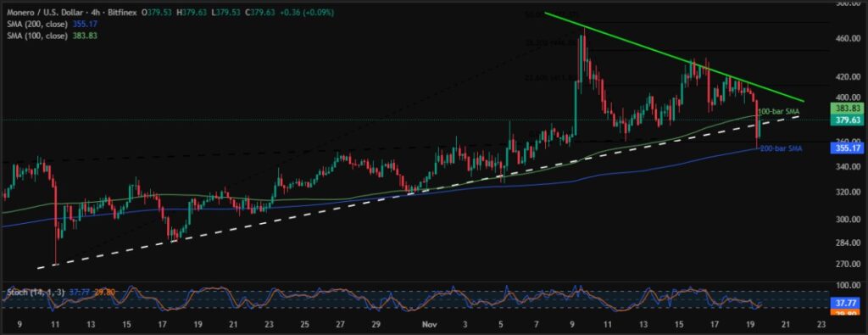Click the 270.00 price axis label
The width and height of the screenshot is (868, 335).
pos(847,264)
